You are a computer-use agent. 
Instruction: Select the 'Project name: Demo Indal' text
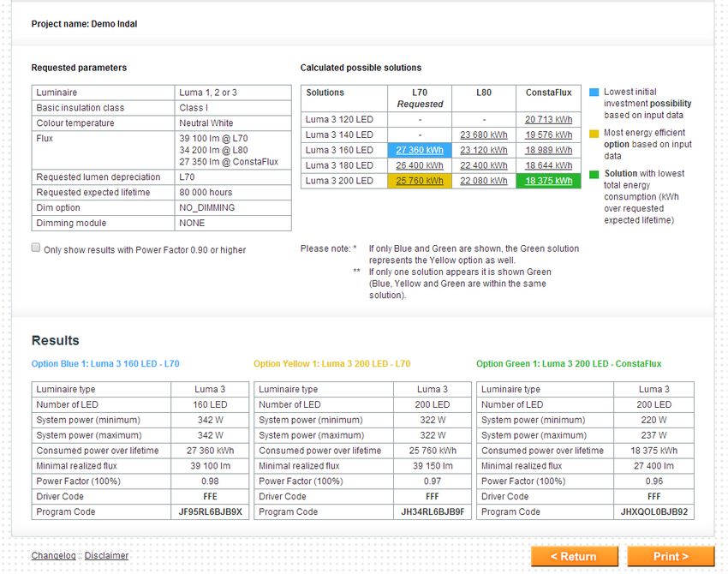coord(84,24)
